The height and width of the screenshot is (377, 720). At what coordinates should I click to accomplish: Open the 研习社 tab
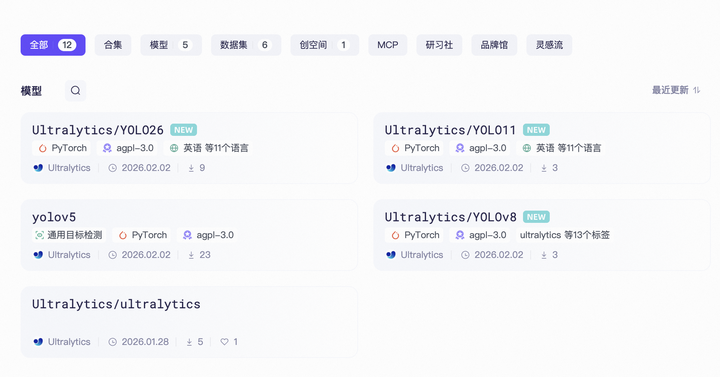click(x=439, y=45)
